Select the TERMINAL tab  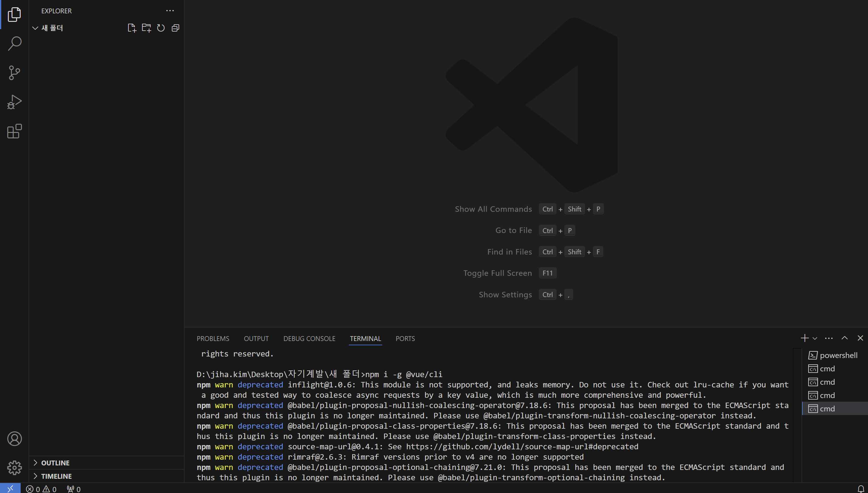pos(365,338)
